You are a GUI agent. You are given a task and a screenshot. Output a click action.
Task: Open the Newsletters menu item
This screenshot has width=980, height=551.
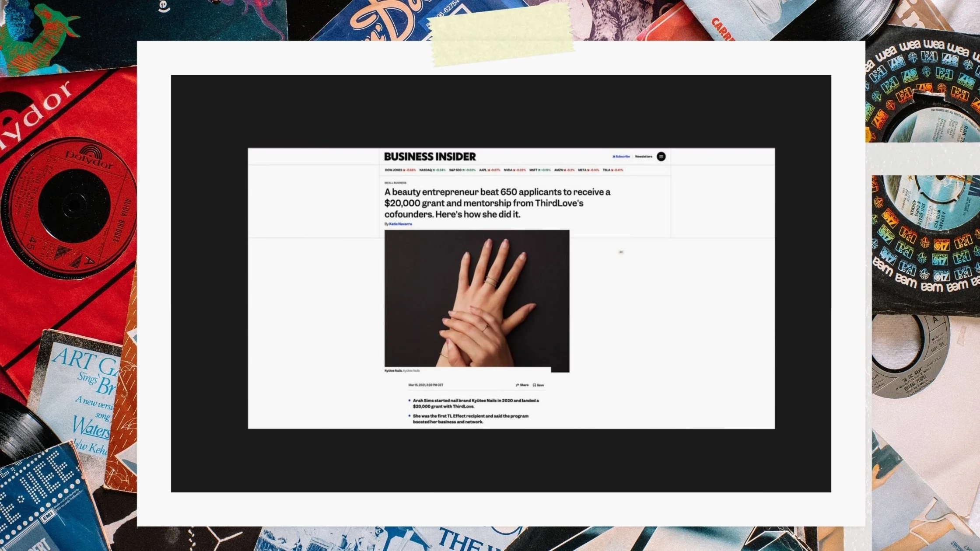tap(644, 157)
